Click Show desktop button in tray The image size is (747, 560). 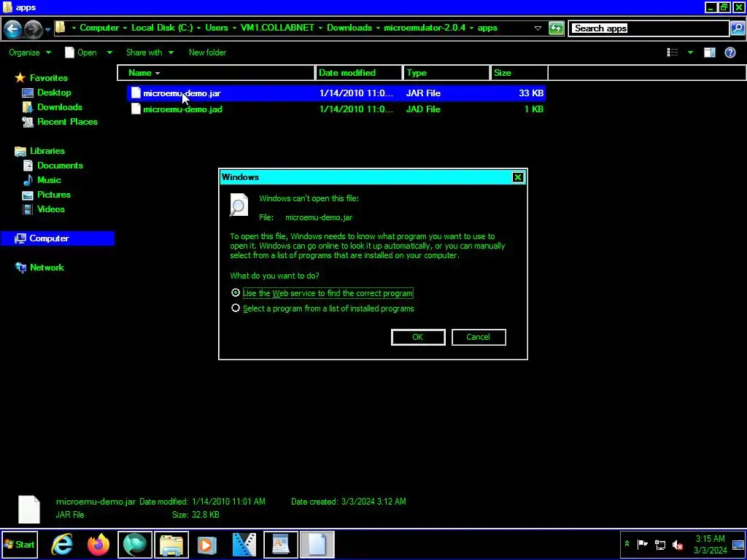(x=738, y=544)
